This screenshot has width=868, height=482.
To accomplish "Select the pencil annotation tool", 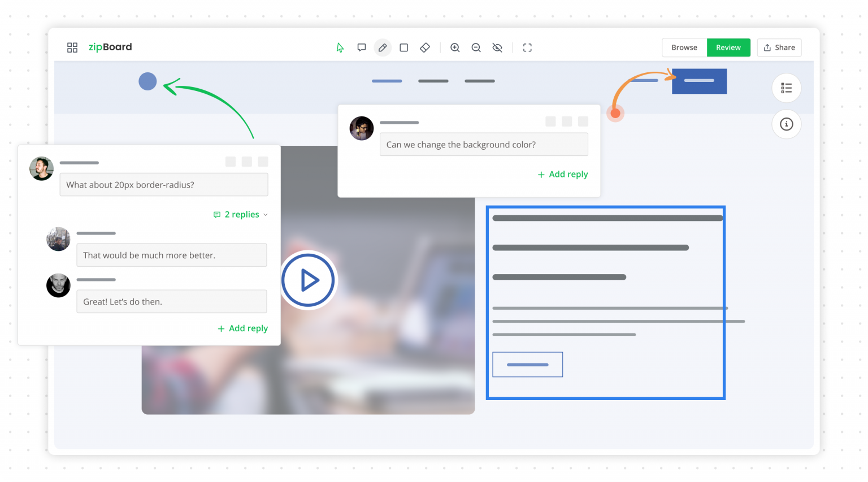I will pyautogui.click(x=383, y=47).
